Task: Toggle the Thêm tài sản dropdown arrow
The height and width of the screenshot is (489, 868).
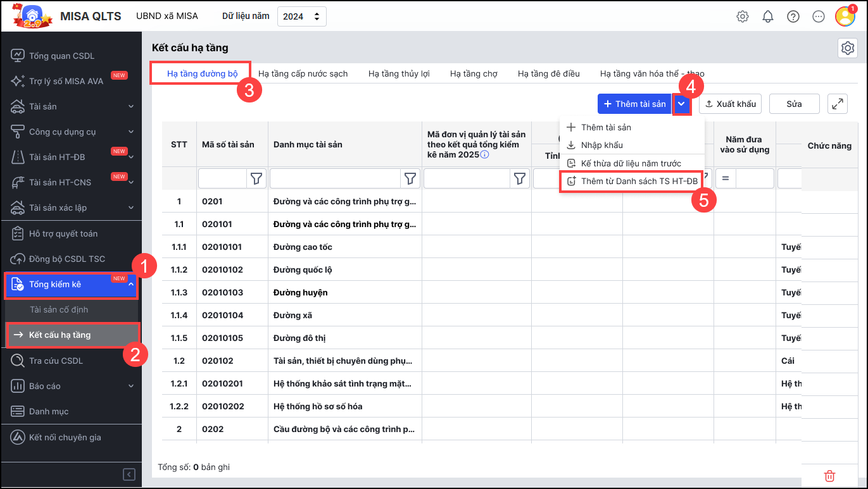Action: point(681,104)
